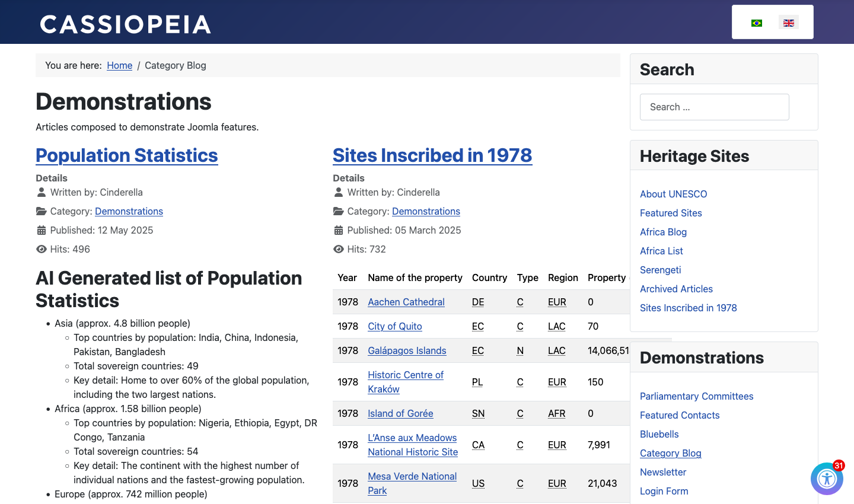Open the Historic Centre of Kraków link
Image resolution: width=854 pixels, height=504 pixels.
(x=406, y=382)
